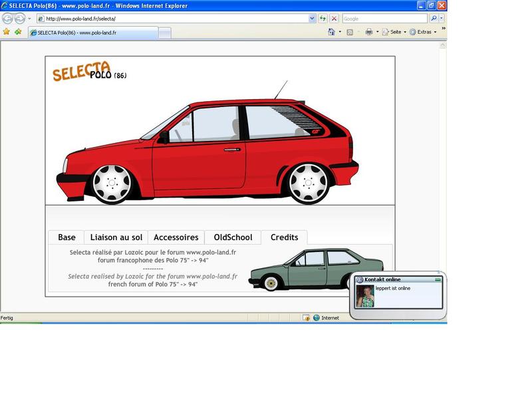Expand the Home button dropdown arrow
The width and height of the screenshot is (532, 417).
pos(340,32)
